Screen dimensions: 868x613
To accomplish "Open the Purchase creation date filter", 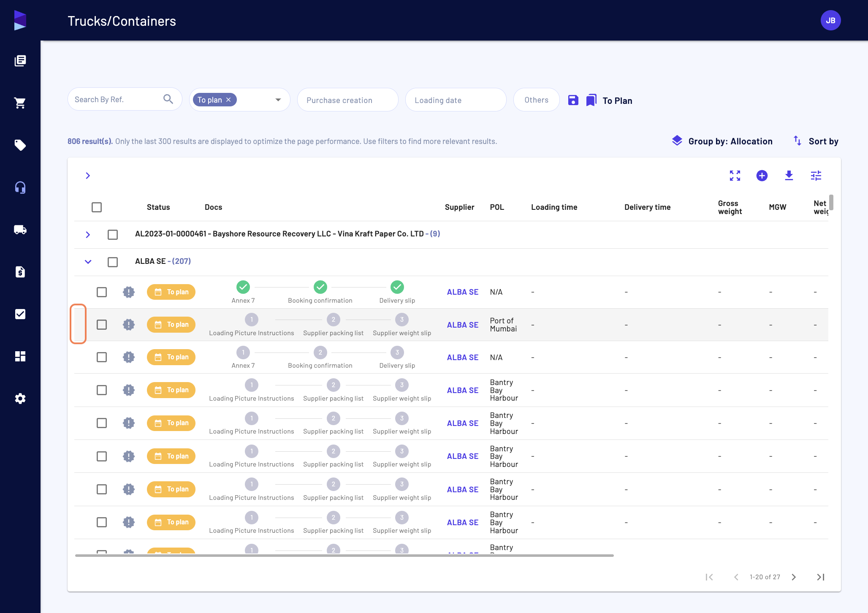I will 348,100.
